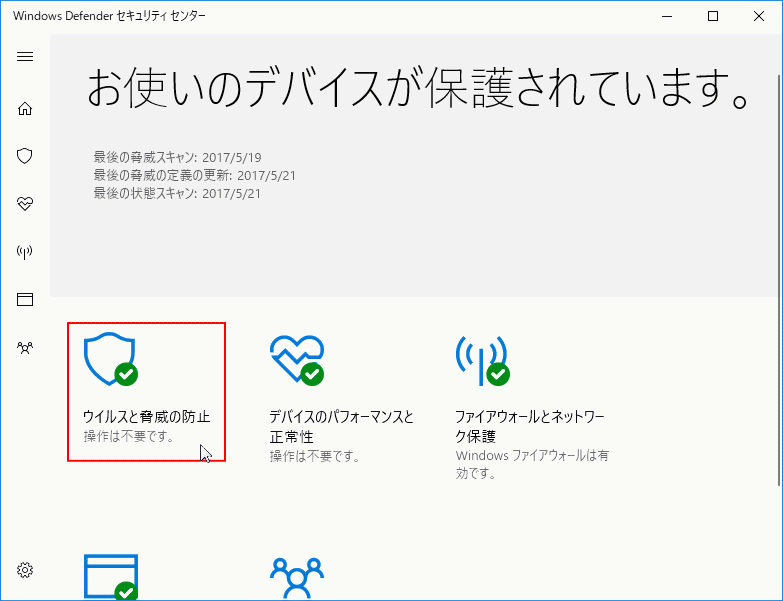Click 操作は不要です under デバイスのパフォーマンスと正常性
783x601 pixels.
315,456
